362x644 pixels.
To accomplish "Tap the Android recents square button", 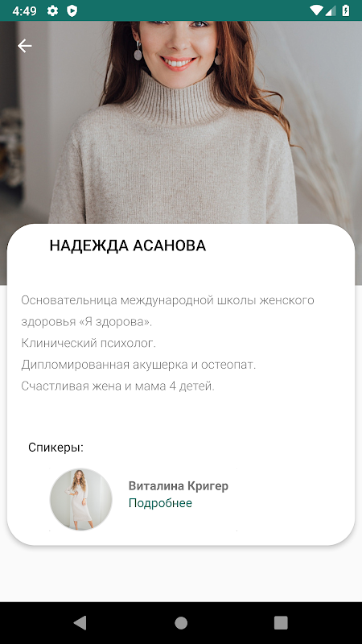I will (281, 622).
